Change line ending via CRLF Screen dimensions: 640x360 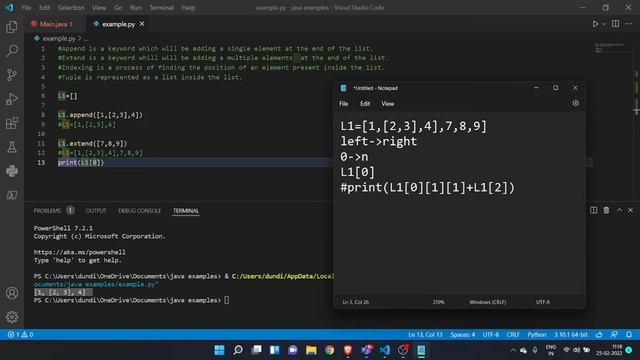[513, 335]
